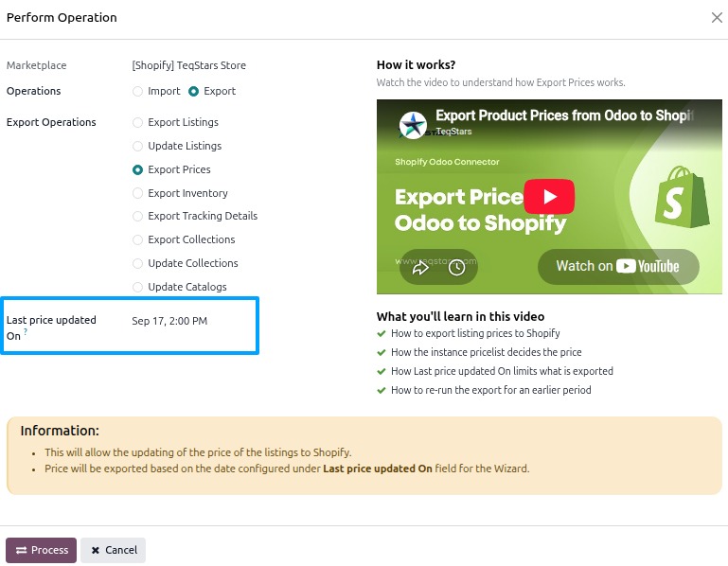Choose Export Prices option

point(137,170)
